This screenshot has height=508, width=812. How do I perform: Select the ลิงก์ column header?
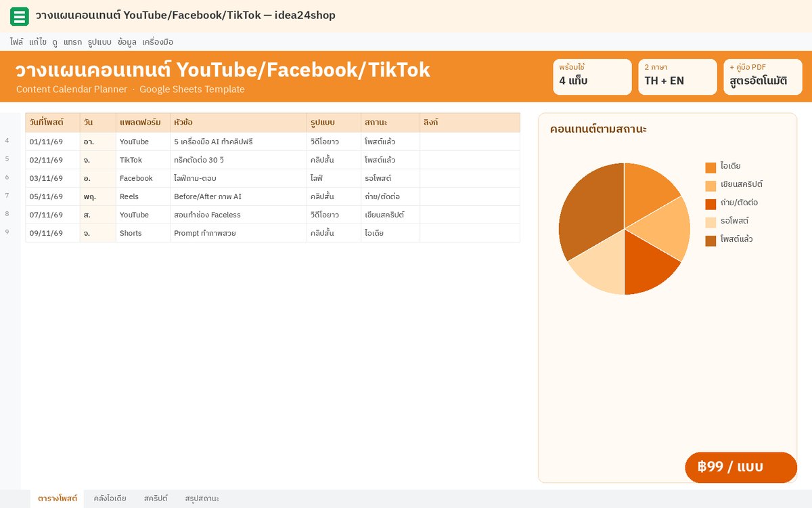pos(470,123)
